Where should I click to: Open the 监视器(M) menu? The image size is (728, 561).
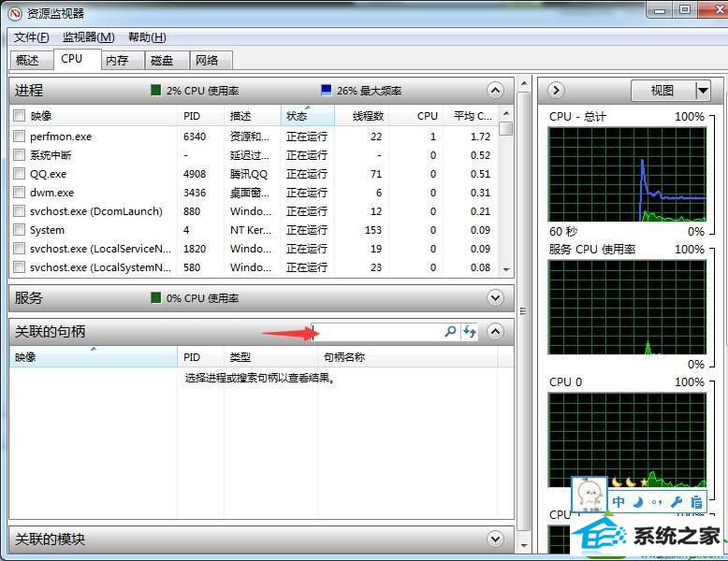point(89,37)
